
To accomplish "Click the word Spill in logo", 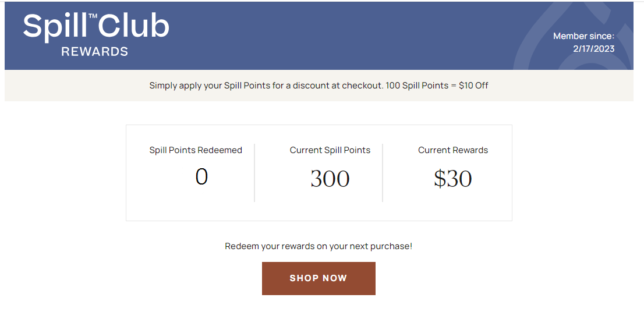I will tap(55, 27).
